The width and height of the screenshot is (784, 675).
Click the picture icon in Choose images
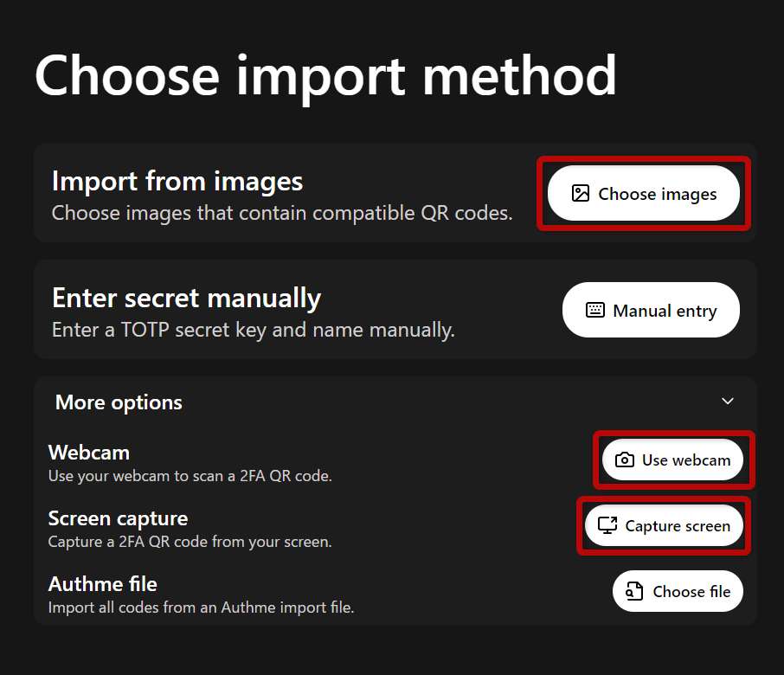[x=580, y=193]
